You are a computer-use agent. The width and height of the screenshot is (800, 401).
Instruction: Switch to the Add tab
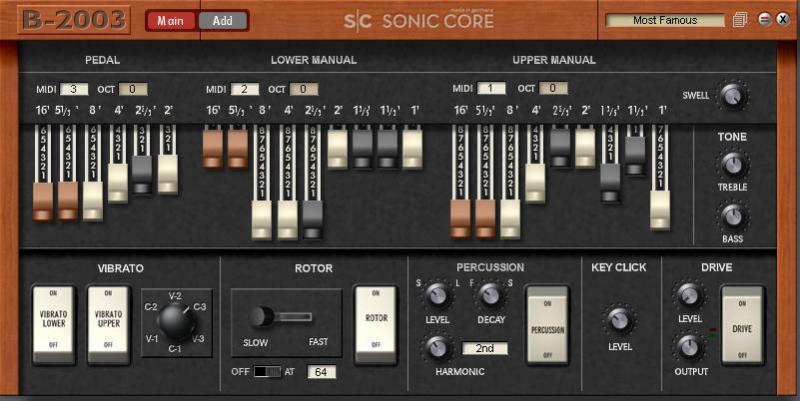click(x=222, y=21)
